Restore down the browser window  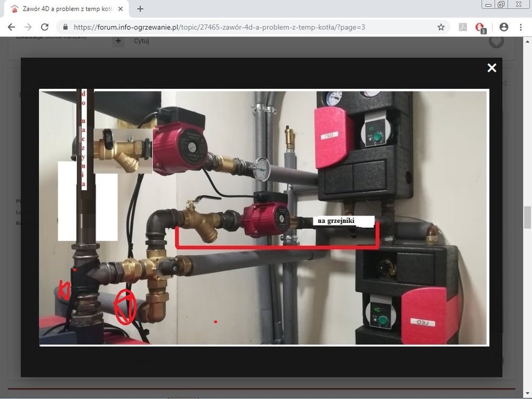click(x=501, y=4)
